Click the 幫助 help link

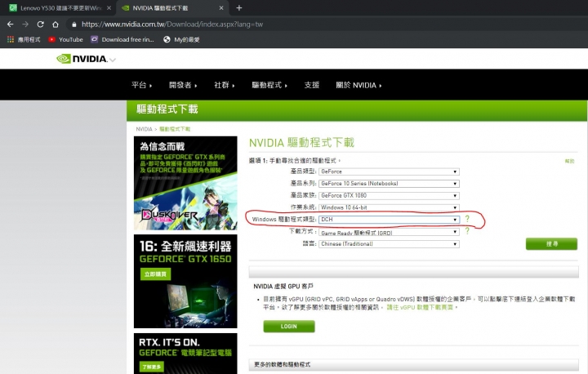570,161
